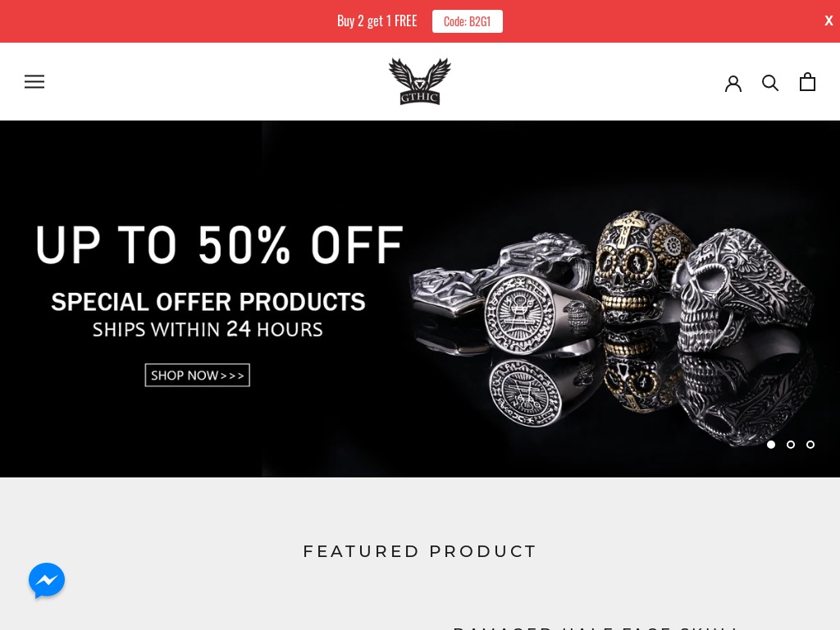Switch to the second slide dot
This screenshot has width=840, height=630.
click(x=791, y=444)
